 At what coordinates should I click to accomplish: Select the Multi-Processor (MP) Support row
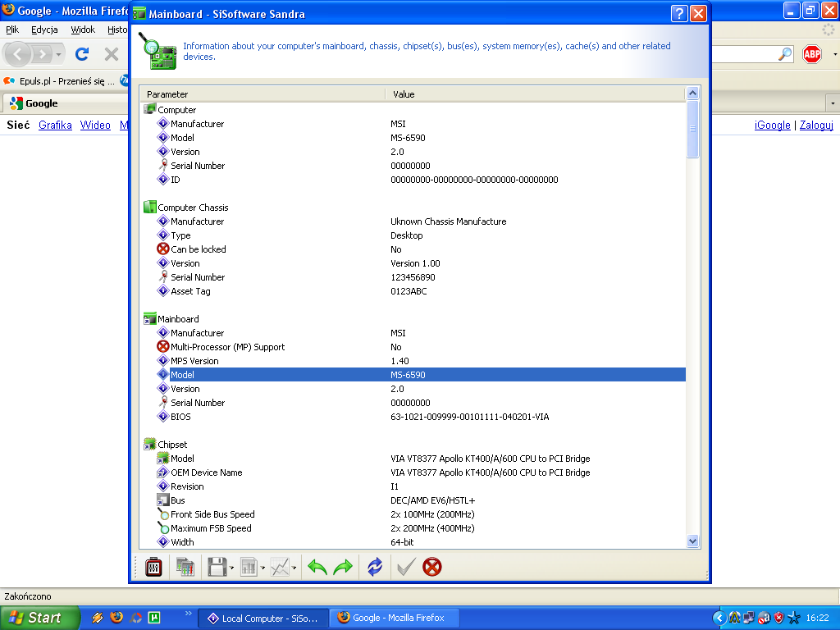point(227,347)
